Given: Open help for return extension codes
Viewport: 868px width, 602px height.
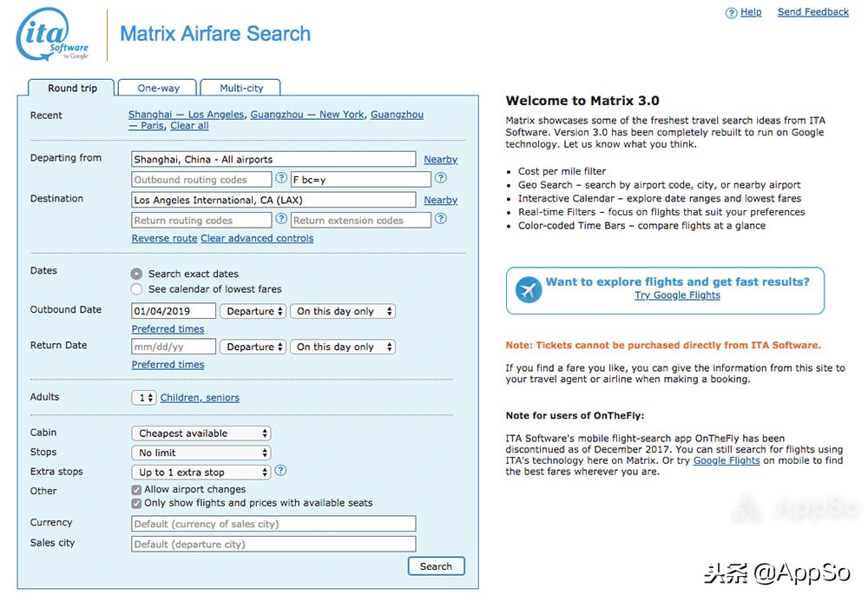Looking at the screenshot, I should click(x=441, y=219).
